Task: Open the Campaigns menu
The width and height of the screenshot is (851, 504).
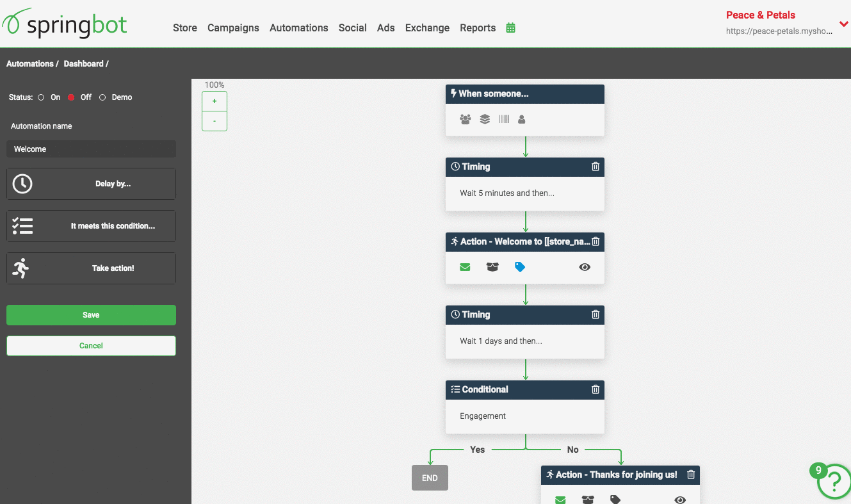Action: click(x=233, y=28)
